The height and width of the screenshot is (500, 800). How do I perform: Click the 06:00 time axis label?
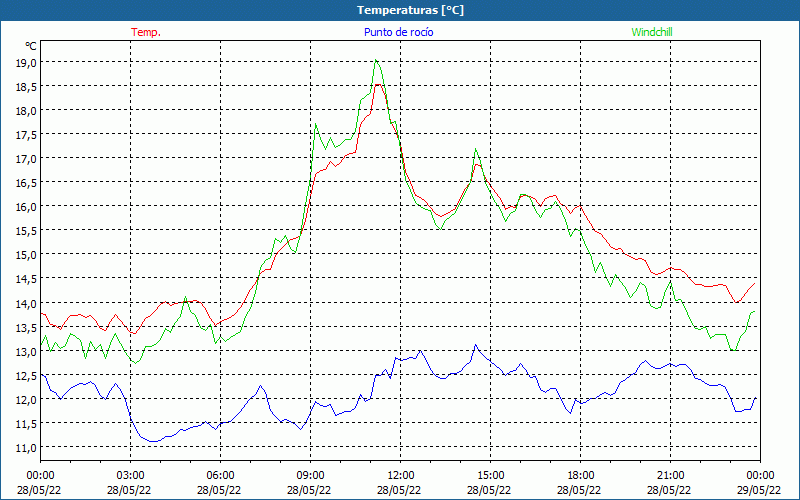point(219,476)
